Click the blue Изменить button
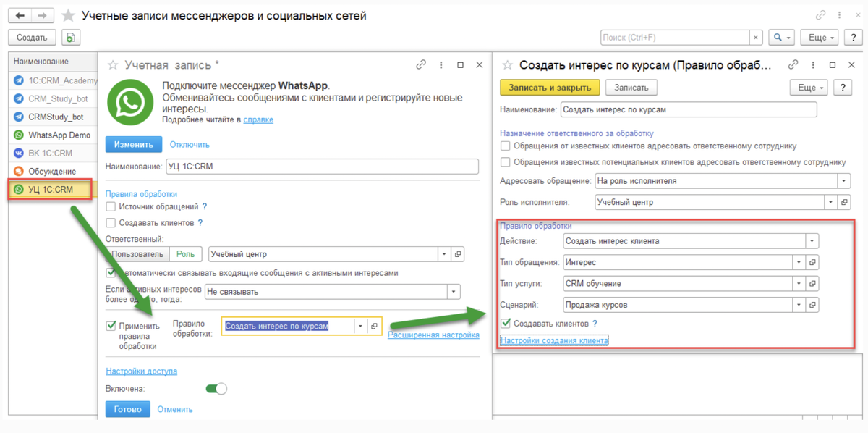The width and height of the screenshot is (868, 433). point(134,145)
